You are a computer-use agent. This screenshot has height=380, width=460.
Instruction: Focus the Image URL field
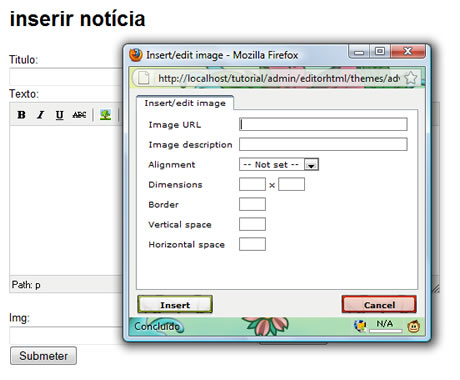323,124
